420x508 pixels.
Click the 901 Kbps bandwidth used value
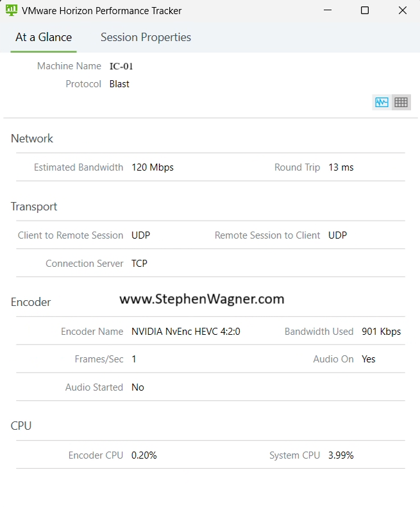tap(381, 332)
